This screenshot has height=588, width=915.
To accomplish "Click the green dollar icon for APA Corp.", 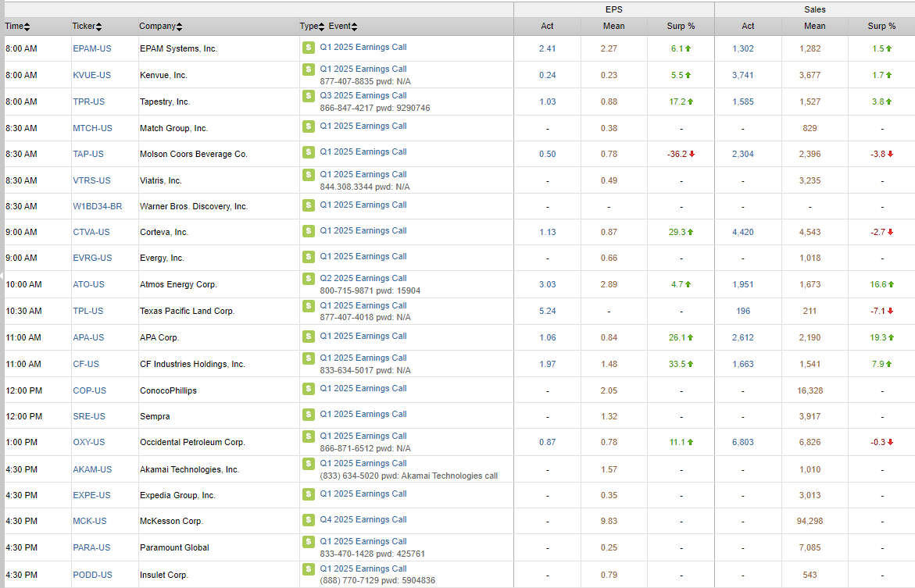I will (309, 336).
